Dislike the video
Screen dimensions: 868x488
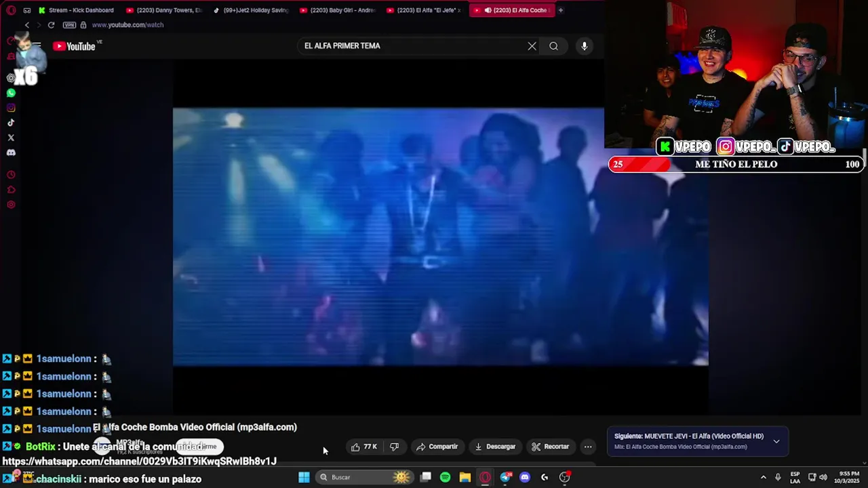click(394, 447)
